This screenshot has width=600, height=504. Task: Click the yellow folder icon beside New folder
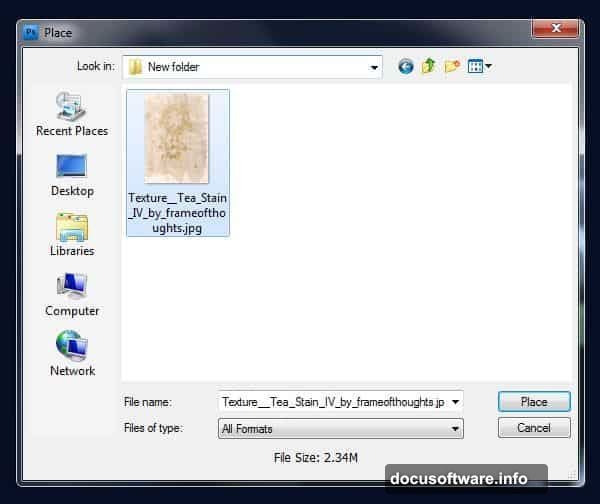(135, 67)
